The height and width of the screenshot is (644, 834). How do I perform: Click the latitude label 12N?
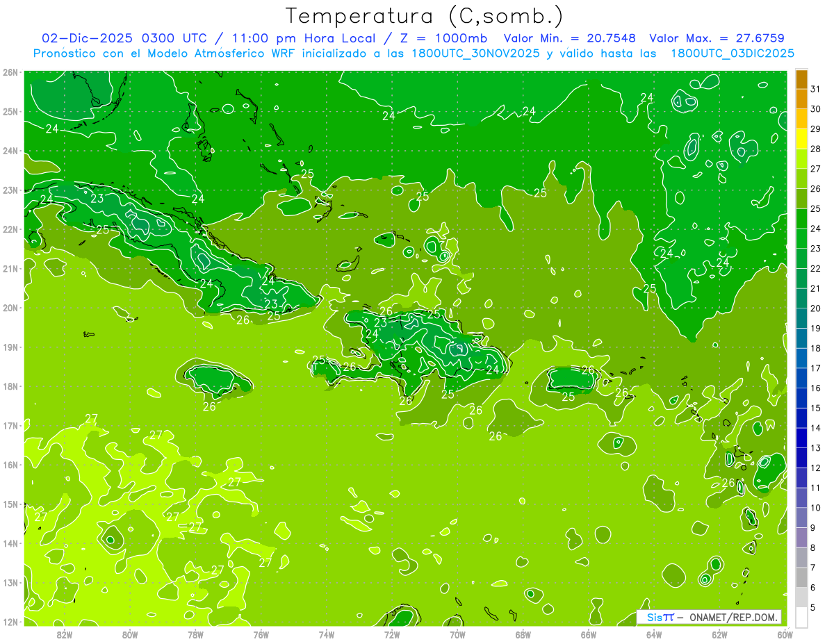pyautogui.click(x=10, y=622)
